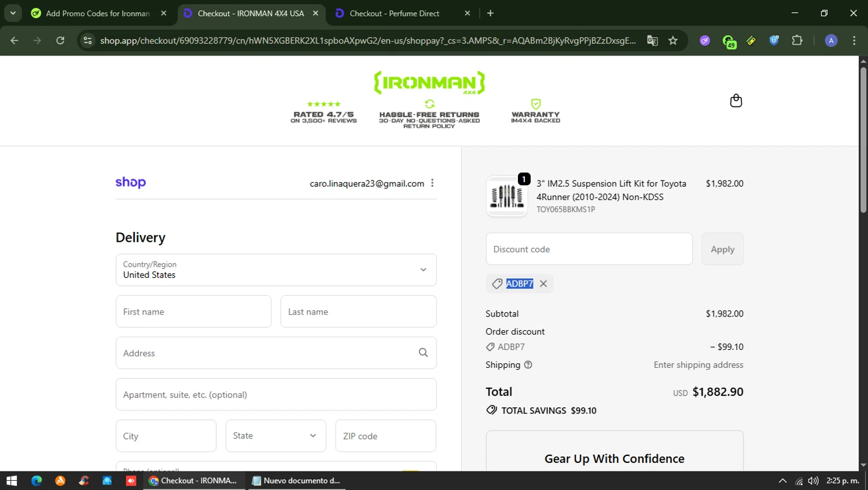Open the orange app icon in the taskbar
This screenshot has height=490, width=868.
(60, 481)
